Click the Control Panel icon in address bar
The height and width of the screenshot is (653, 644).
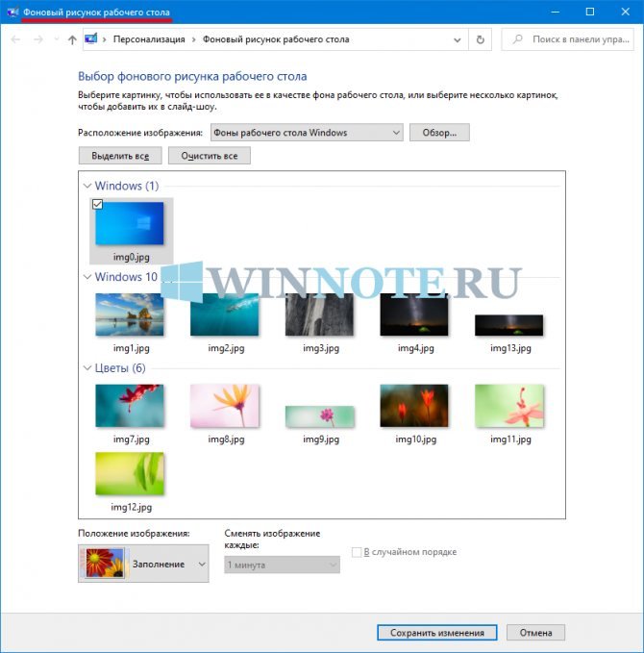click(x=90, y=39)
